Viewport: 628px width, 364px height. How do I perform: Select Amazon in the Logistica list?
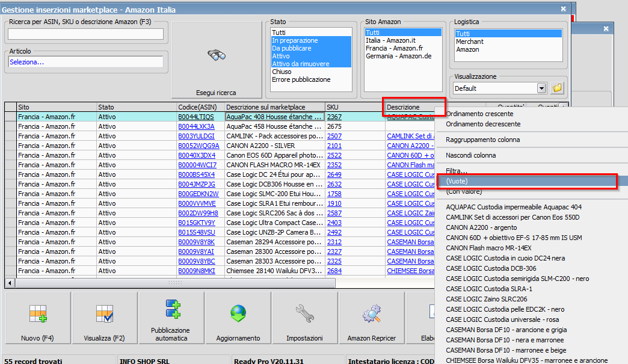(x=508, y=50)
